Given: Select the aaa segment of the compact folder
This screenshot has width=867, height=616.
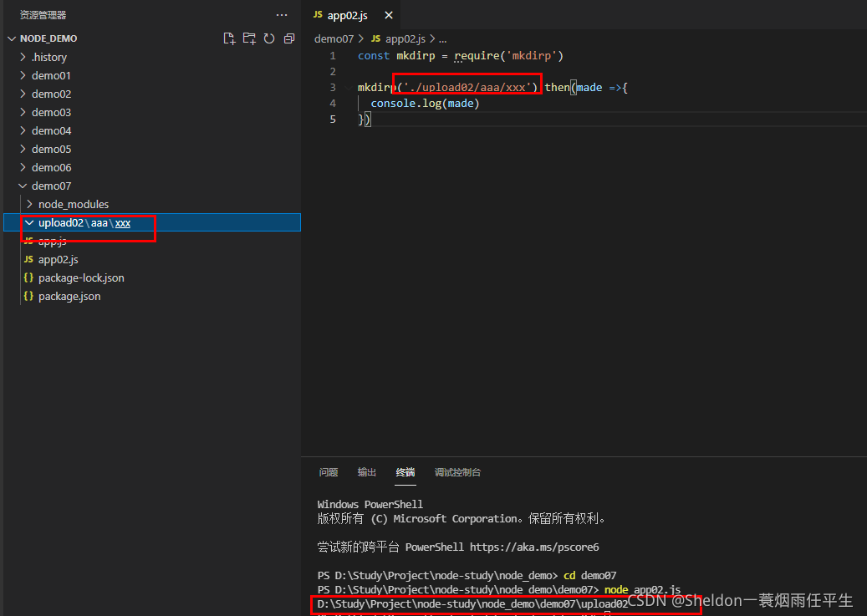Looking at the screenshot, I should click(x=99, y=223).
